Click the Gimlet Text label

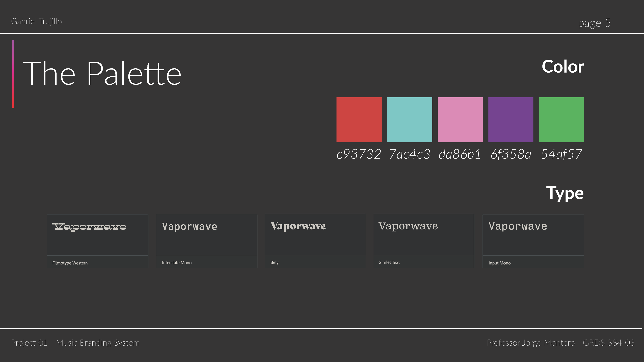pos(389,262)
